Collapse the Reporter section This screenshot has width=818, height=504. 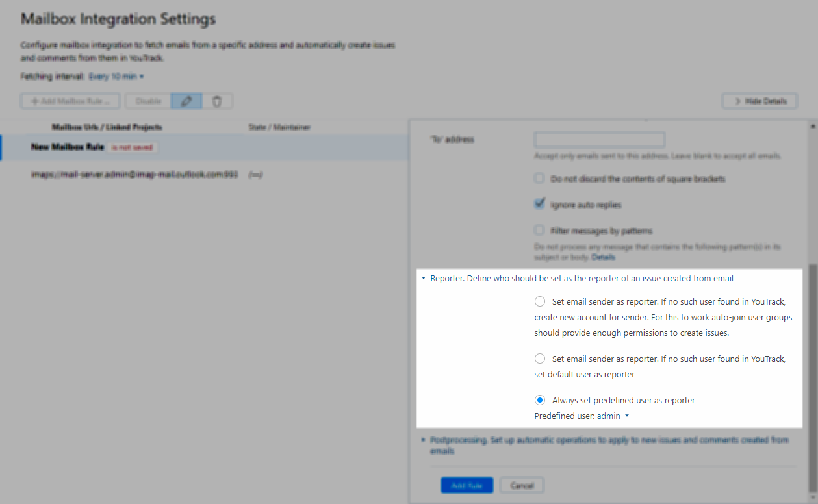click(424, 278)
